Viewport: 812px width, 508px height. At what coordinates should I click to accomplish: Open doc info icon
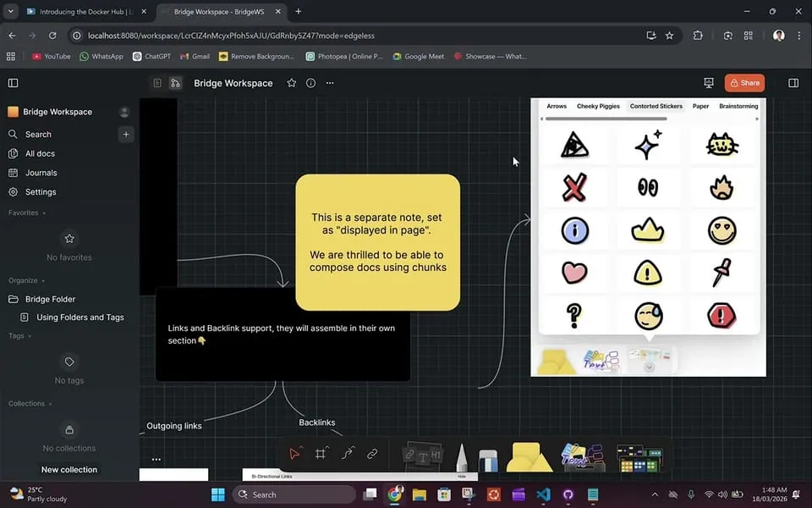(x=310, y=83)
